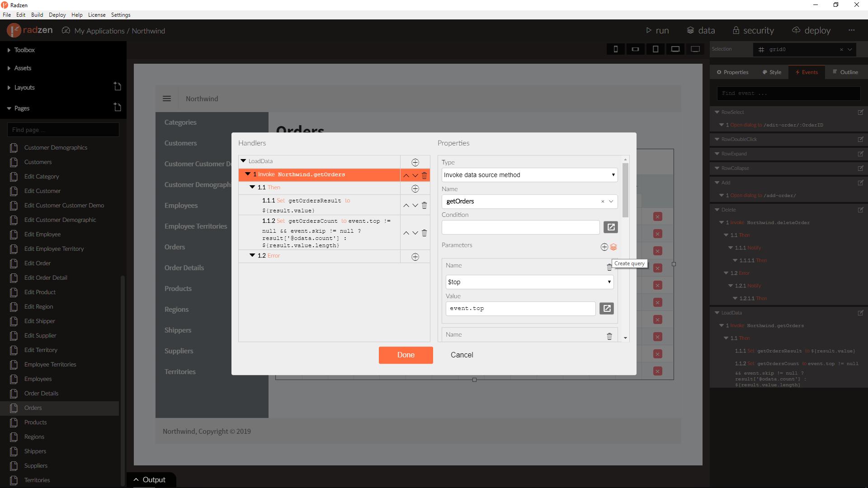Image resolution: width=868 pixels, height=488 pixels.
Task: Select the desktop monitor device preview
Action: pyautogui.click(x=695, y=49)
